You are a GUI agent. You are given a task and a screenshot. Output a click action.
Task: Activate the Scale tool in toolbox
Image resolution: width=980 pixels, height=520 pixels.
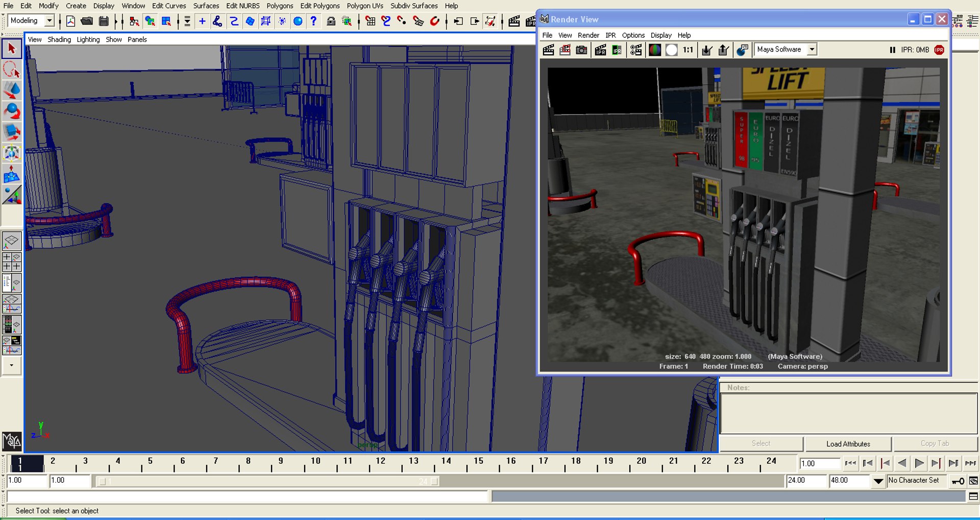pyautogui.click(x=12, y=132)
